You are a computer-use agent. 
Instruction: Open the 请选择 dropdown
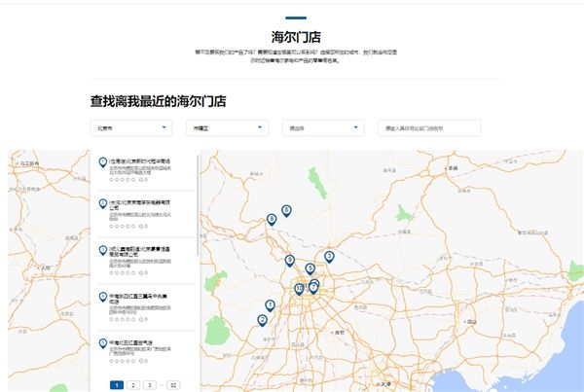tap(323, 127)
